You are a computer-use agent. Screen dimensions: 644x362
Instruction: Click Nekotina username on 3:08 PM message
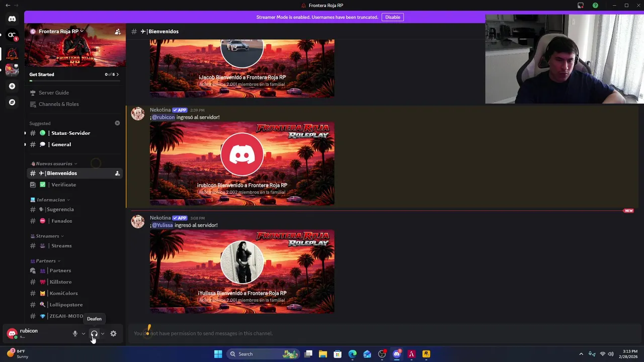point(160,218)
